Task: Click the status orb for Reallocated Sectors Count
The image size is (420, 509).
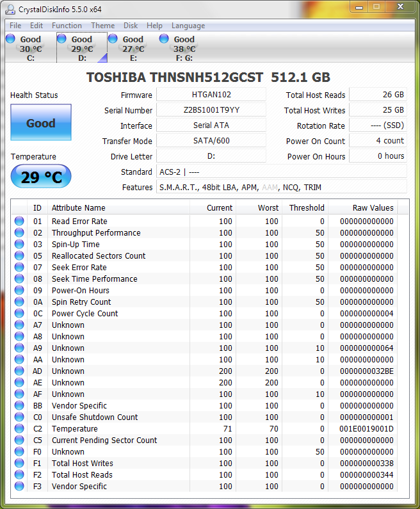Action: [19, 256]
